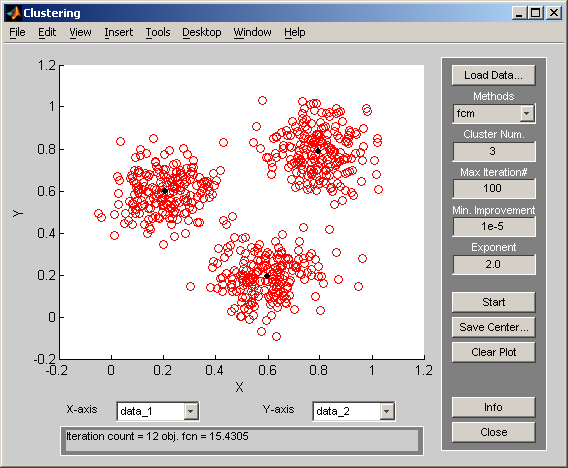Open the Info button

click(493, 407)
